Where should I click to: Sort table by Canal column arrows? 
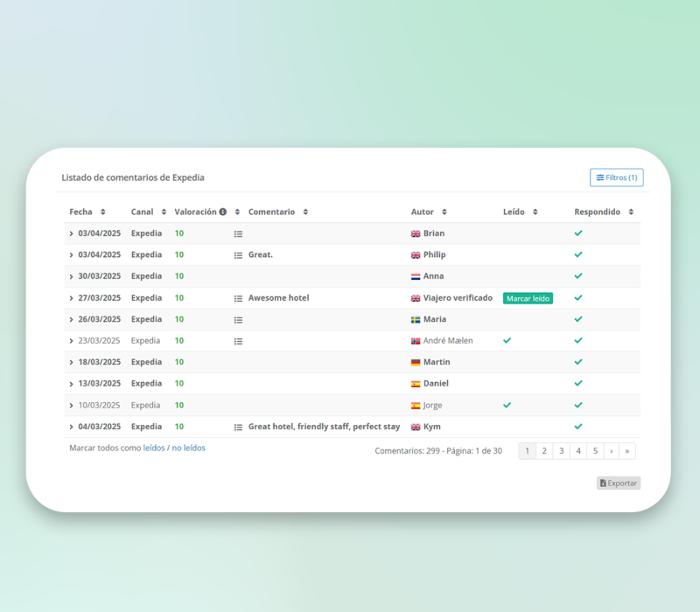pyautogui.click(x=164, y=212)
